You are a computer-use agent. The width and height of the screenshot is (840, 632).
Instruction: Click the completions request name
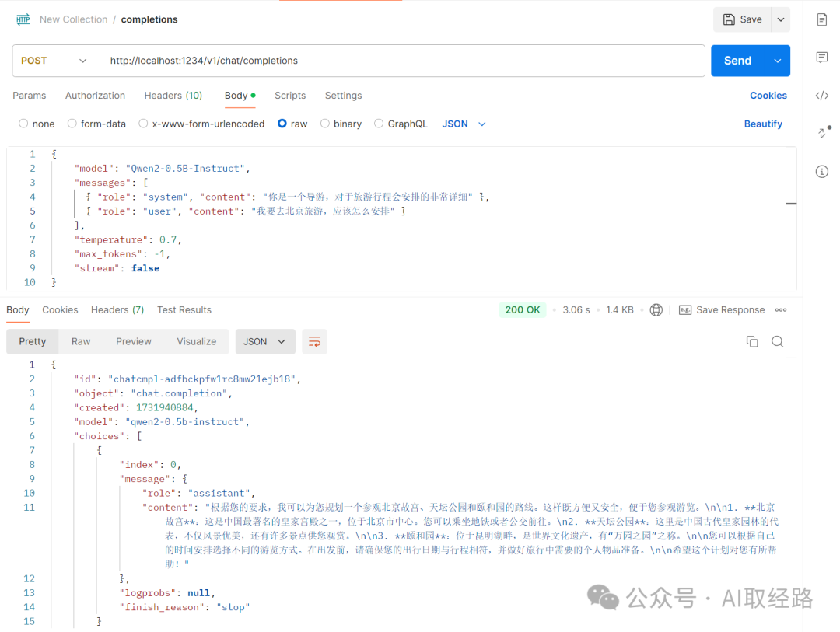149,19
